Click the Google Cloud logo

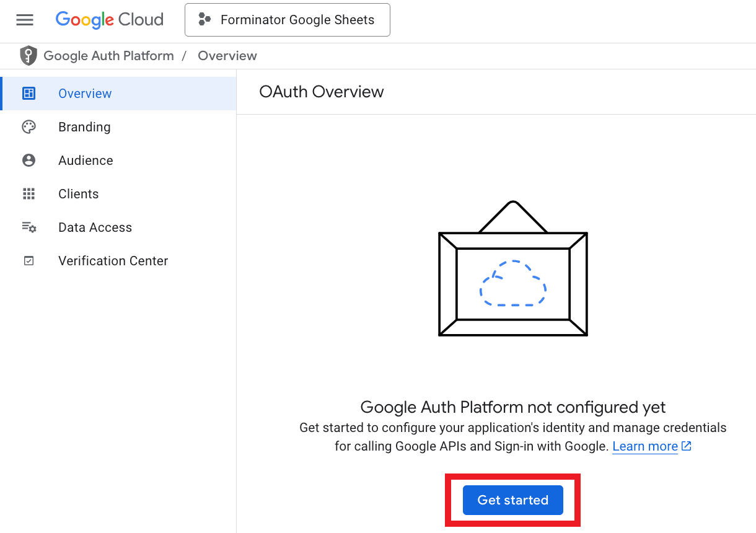110,20
